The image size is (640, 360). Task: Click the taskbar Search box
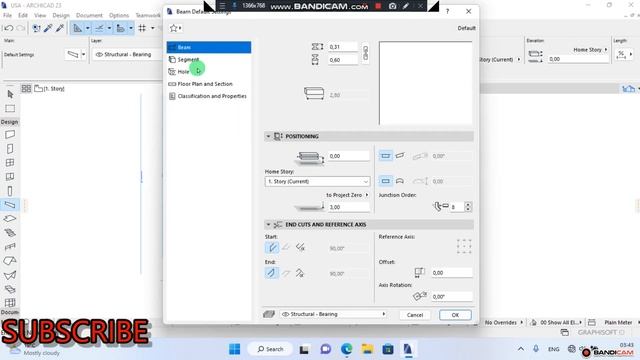coord(271,349)
